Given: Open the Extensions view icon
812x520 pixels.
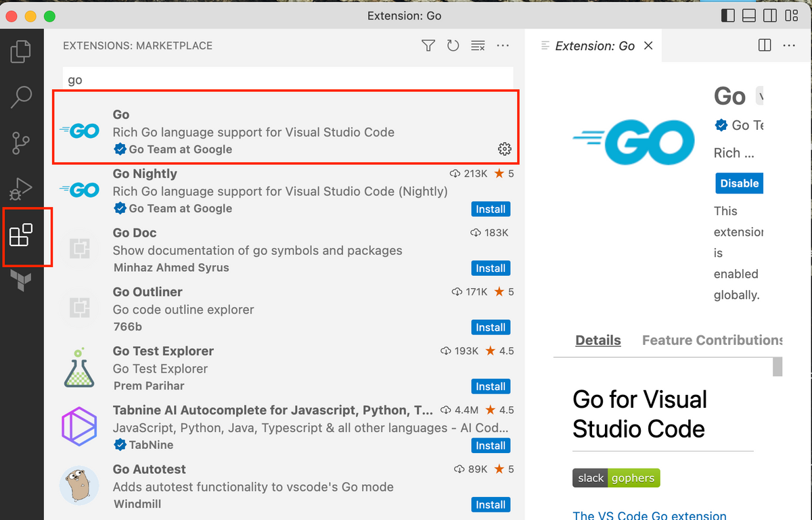Looking at the screenshot, I should coord(21,235).
